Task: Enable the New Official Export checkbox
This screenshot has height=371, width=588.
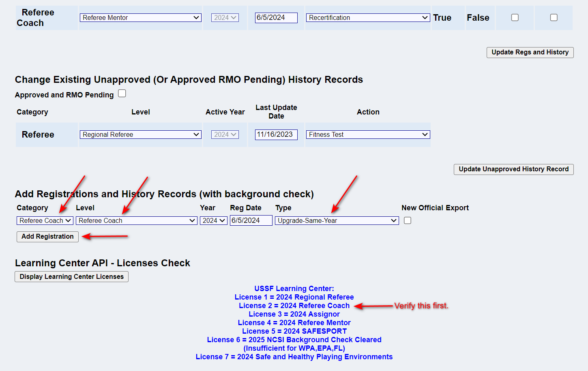Action: [x=408, y=220]
